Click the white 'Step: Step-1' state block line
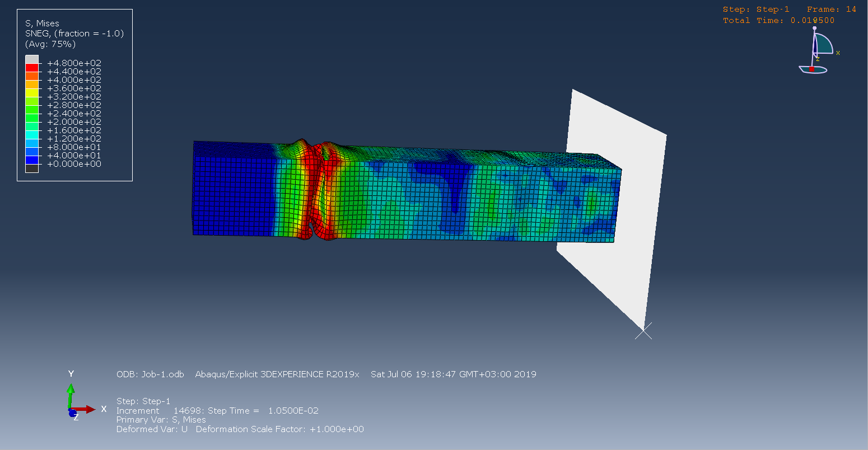Image resolution: width=868 pixels, height=450 pixels. click(143, 401)
